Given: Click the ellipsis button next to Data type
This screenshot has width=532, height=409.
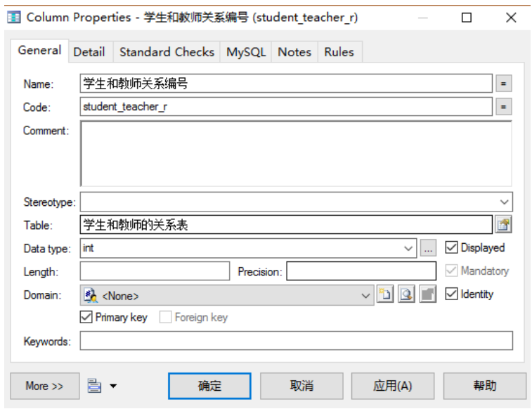Looking at the screenshot, I should [x=428, y=248].
